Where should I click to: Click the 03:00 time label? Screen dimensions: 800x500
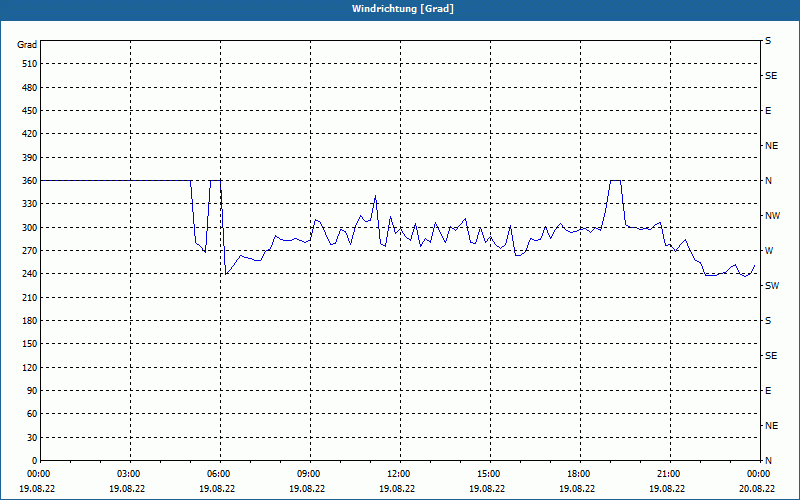click(x=129, y=474)
